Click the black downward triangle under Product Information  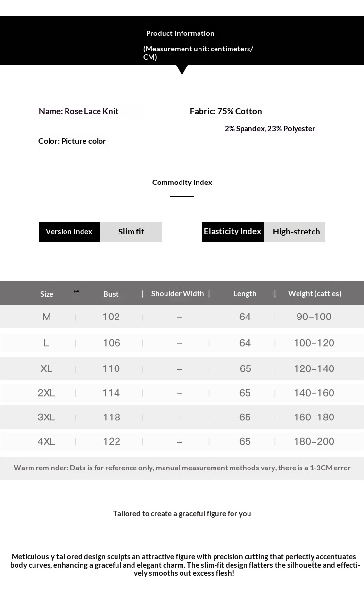click(182, 69)
